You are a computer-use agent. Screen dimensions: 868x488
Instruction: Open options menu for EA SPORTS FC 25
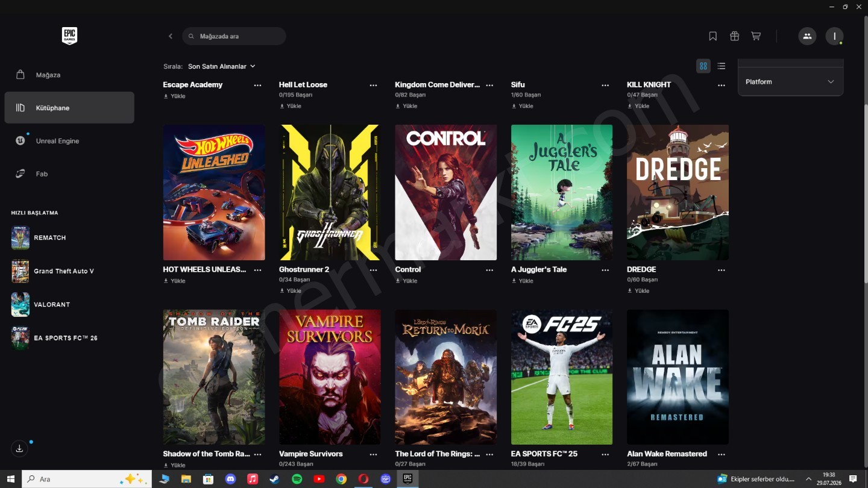coord(605,454)
